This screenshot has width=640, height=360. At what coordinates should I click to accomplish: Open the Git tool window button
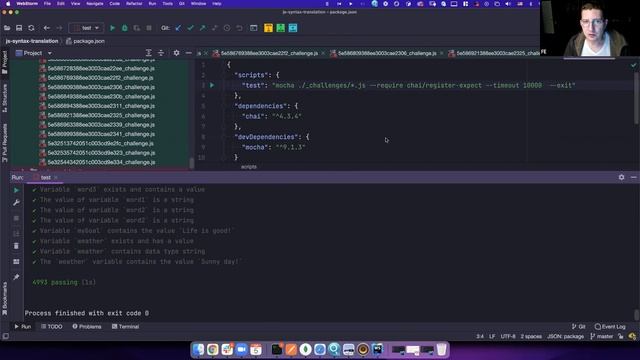coord(578,327)
